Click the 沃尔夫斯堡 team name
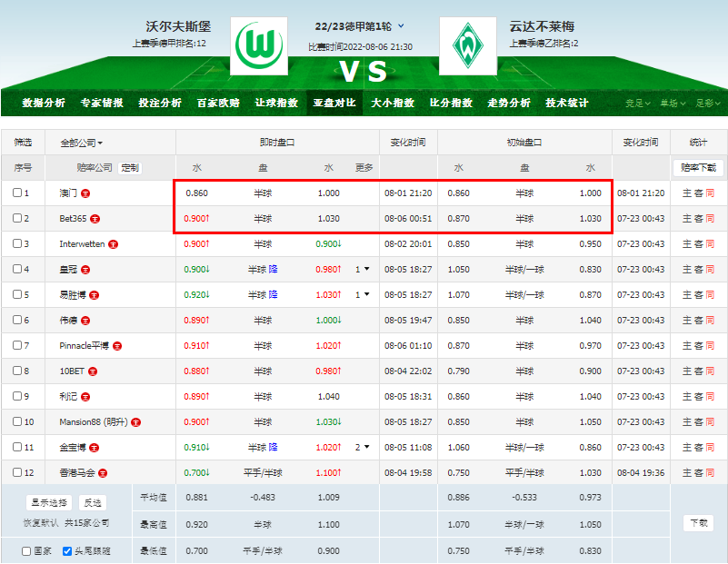 click(x=178, y=26)
